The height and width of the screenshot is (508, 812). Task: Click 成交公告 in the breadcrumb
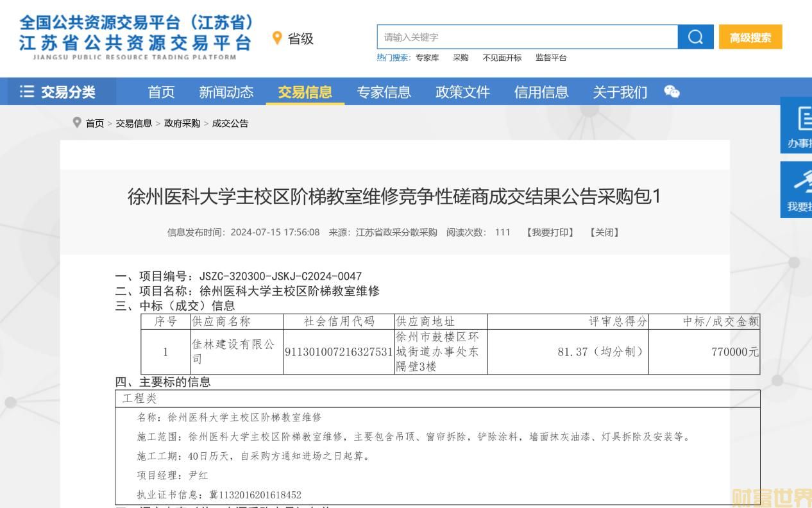point(230,123)
